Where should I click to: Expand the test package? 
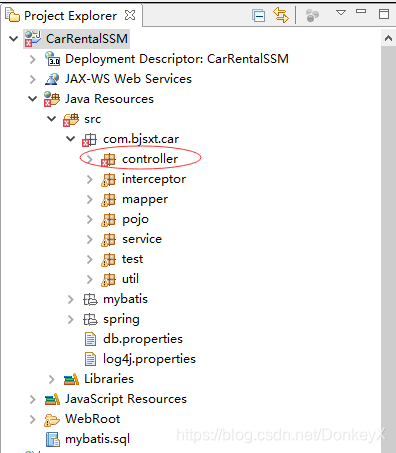89,259
